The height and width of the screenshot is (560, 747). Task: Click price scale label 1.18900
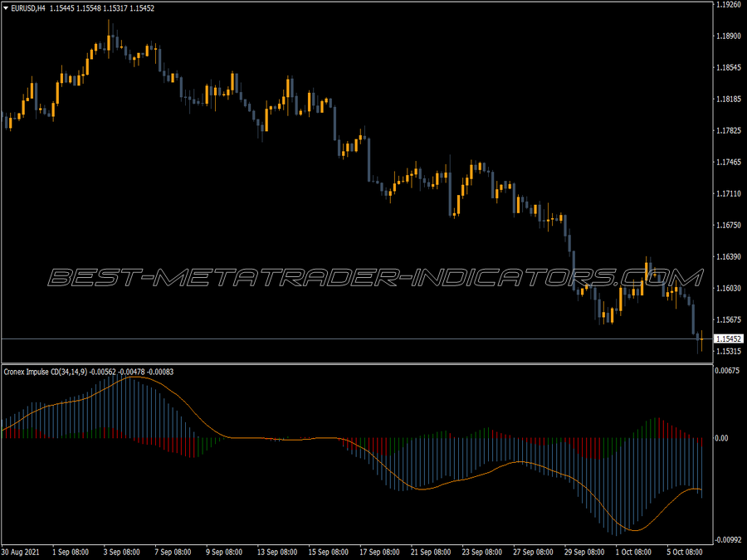pyautogui.click(x=729, y=37)
